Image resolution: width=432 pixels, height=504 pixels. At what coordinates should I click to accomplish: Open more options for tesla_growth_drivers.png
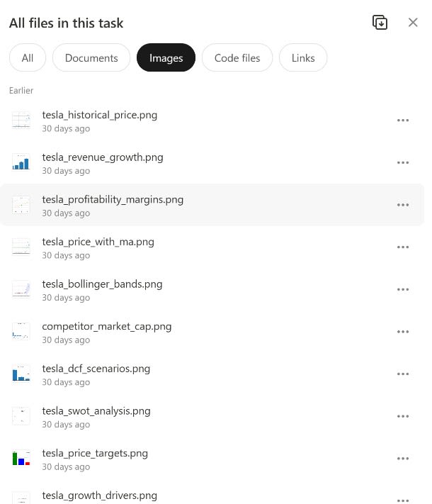click(x=403, y=500)
